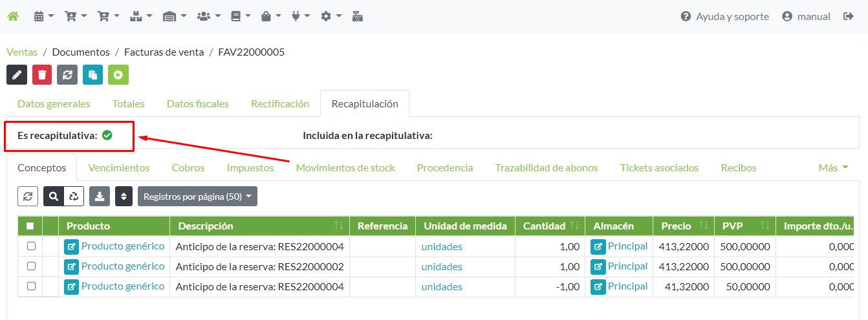Viewport: 868px width, 320px height.
Task: Click the up-down sort order button
Action: (x=124, y=197)
